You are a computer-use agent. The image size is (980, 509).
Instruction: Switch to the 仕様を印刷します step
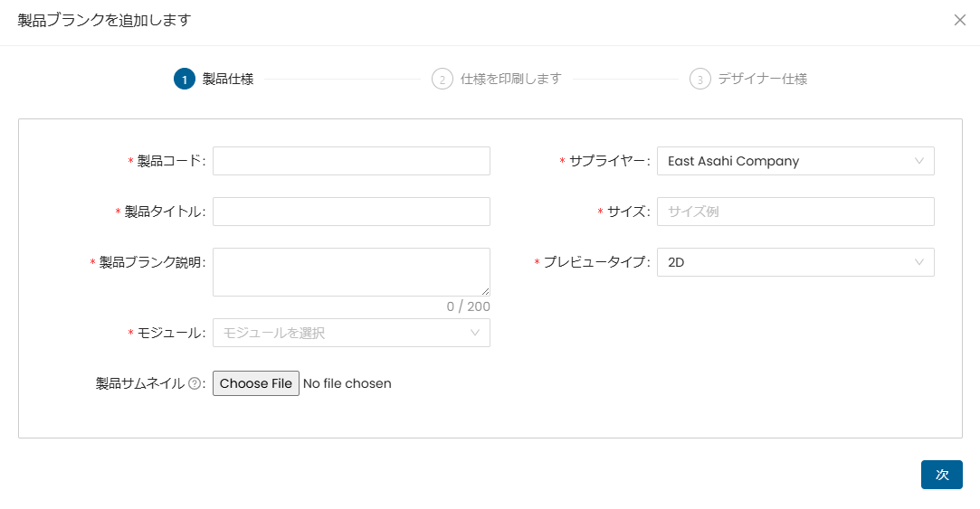click(511, 80)
